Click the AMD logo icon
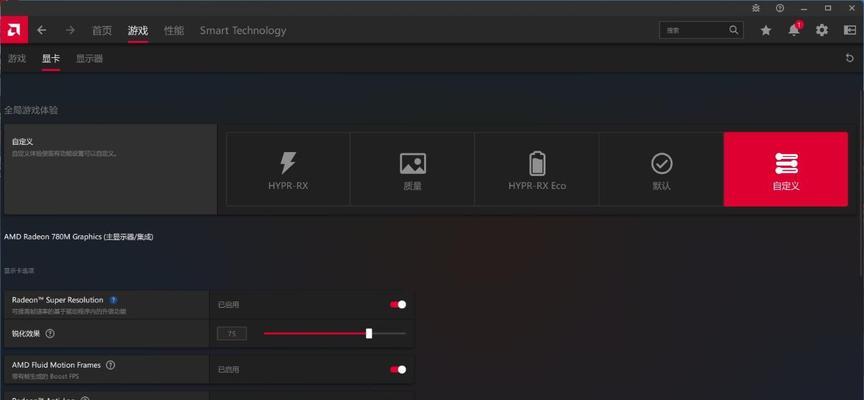This screenshot has width=864, height=400. click(14, 30)
